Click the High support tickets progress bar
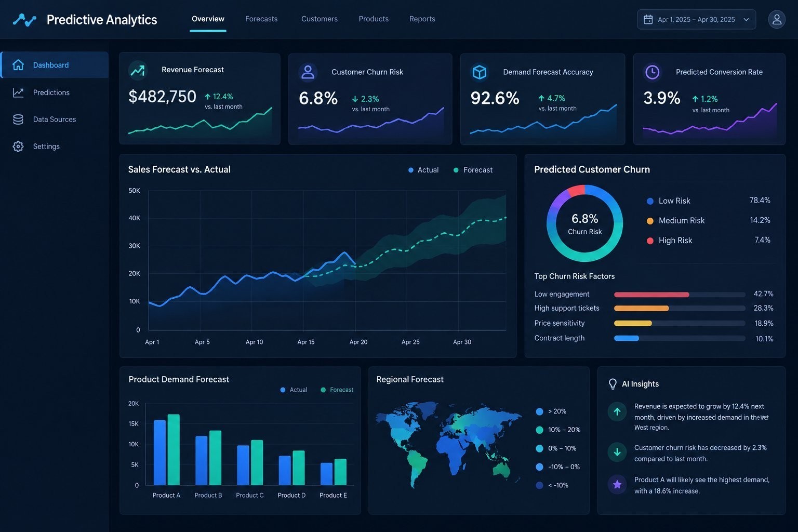798x532 pixels. [x=680, y=308]
